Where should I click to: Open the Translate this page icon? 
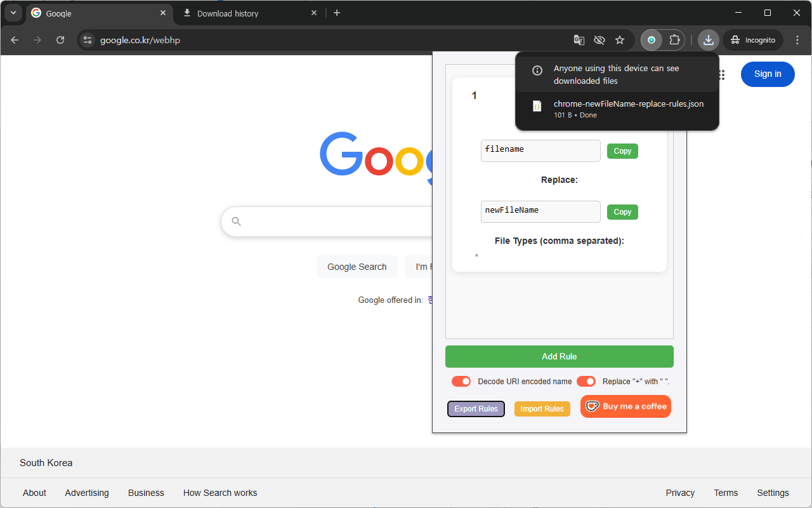click(579, 40)
